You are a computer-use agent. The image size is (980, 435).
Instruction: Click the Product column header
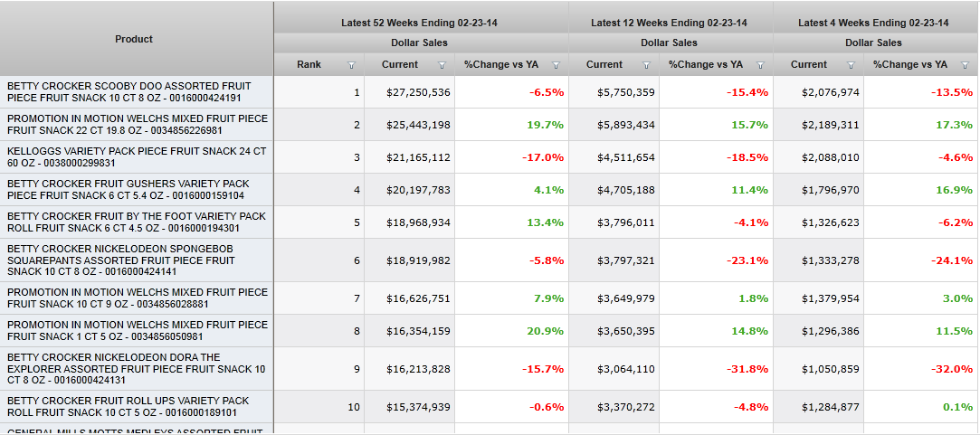(134, 39)
